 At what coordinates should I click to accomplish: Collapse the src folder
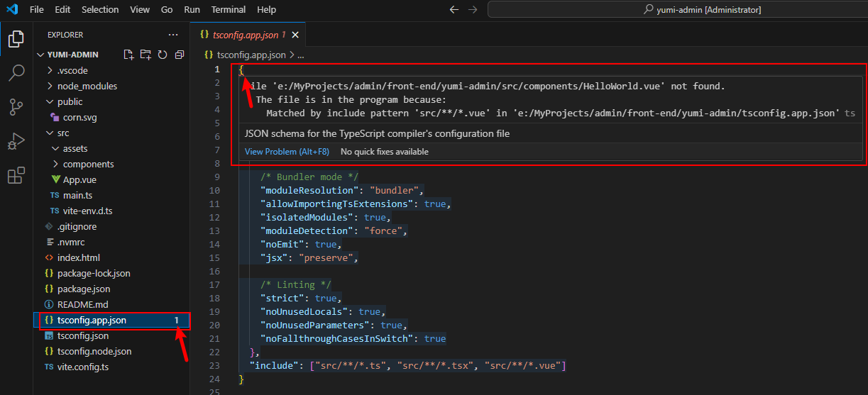coord(63,133)
